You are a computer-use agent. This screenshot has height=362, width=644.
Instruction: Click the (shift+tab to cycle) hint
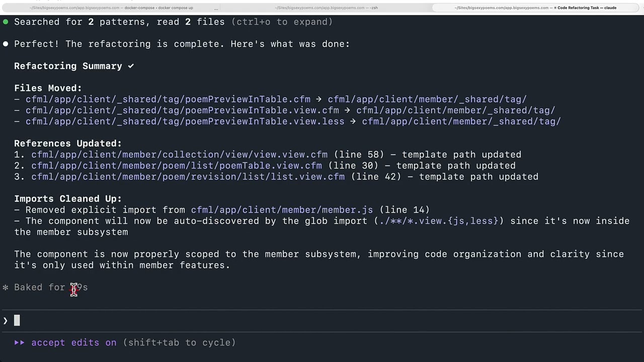click(179, 342)
